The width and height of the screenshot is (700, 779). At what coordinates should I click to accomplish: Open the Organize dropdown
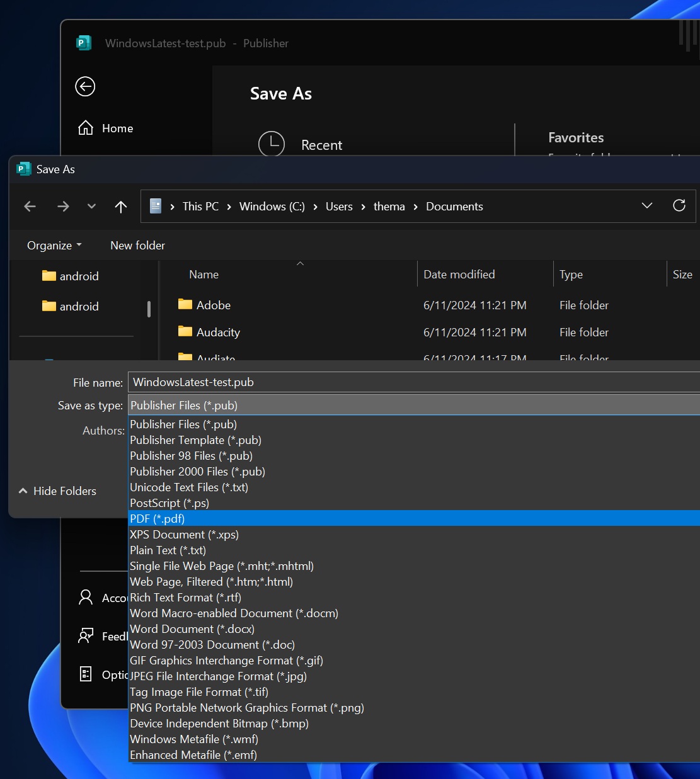(x=53, y=245)
